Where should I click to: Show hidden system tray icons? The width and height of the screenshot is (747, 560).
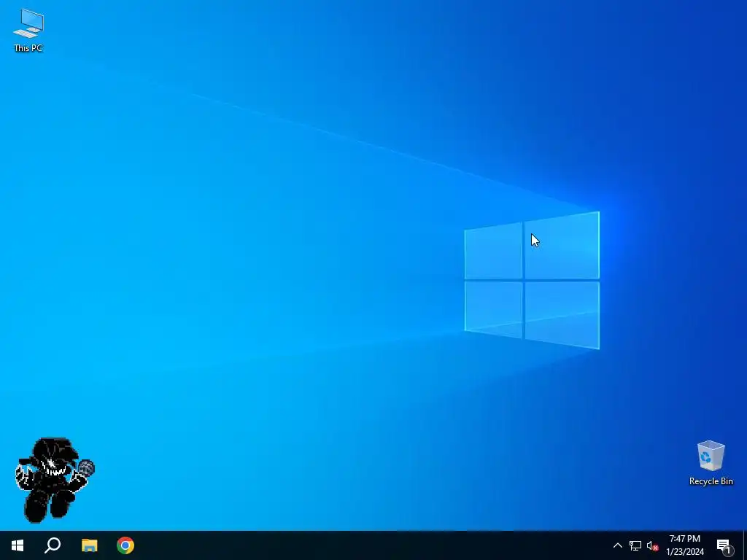(617, 545)
